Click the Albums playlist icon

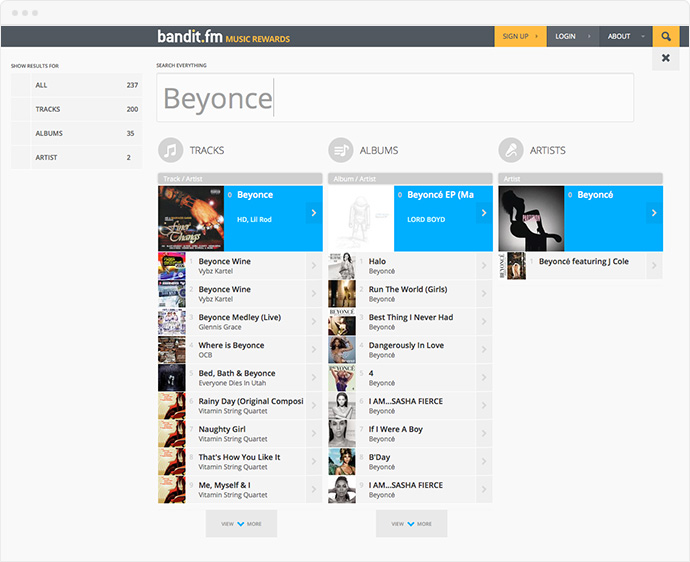click(x=341, y=151)
